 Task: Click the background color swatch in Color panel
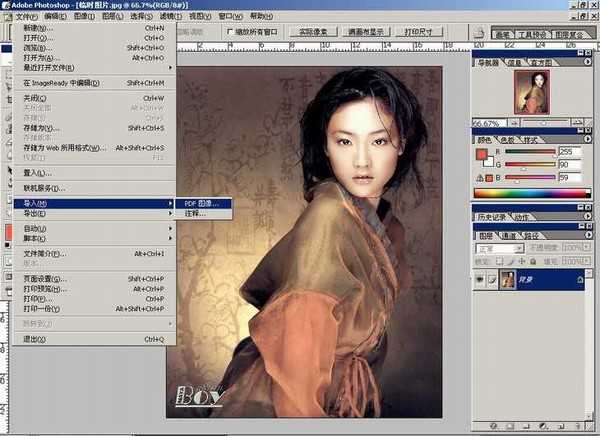[488, 159]
